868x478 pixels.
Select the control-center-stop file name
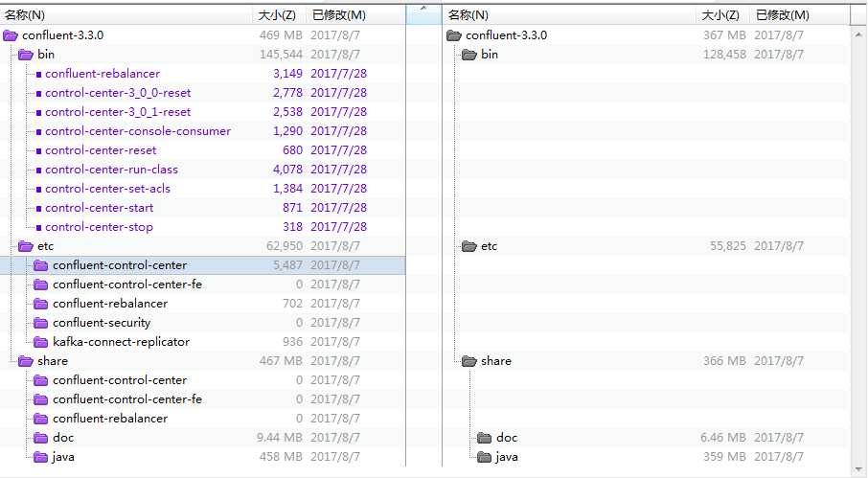(x=99, y=227)
